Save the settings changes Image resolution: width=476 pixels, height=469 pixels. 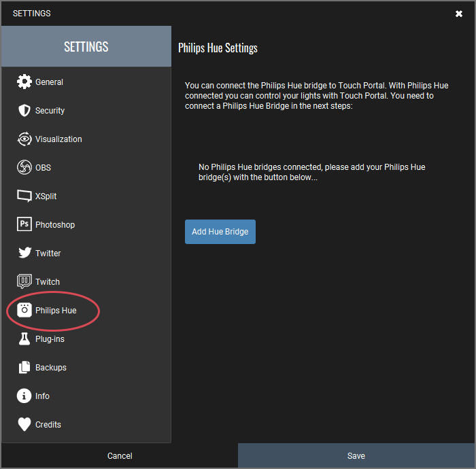(356, 455)
